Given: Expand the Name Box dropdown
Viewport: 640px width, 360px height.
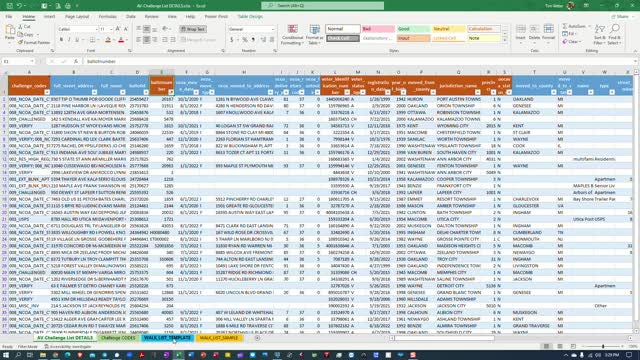Looking at the screenshot, I should pyautogui.click(x=32, y=61).
